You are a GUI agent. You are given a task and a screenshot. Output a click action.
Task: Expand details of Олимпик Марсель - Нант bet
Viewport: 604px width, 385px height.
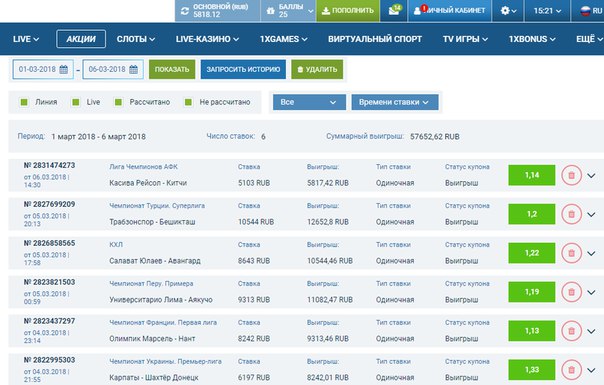[x=591, y=331]
